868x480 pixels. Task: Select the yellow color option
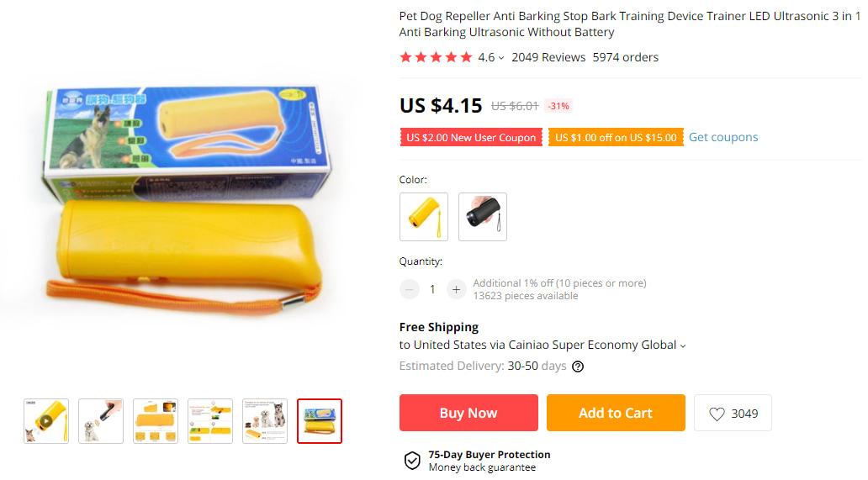coord(424,217)
